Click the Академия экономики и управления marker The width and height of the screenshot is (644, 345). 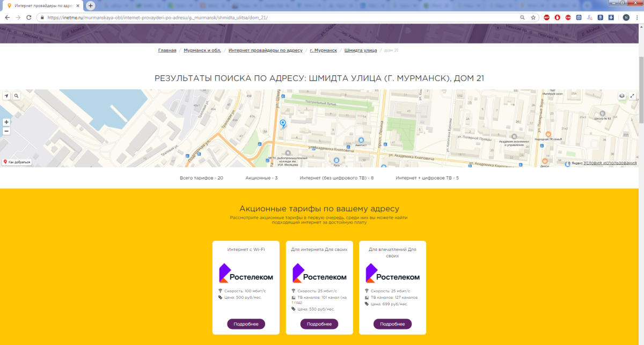[515, 138]
